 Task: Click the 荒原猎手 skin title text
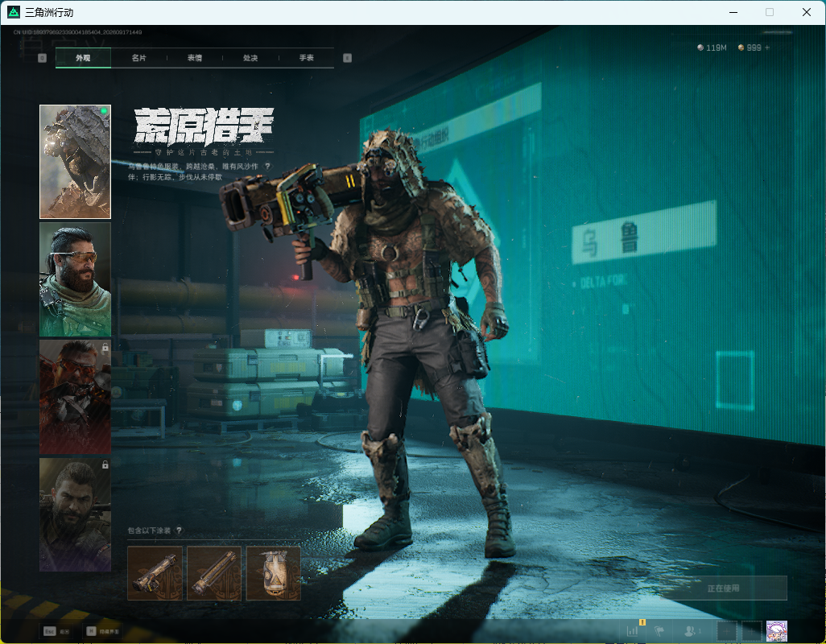(x=204, y=126)
